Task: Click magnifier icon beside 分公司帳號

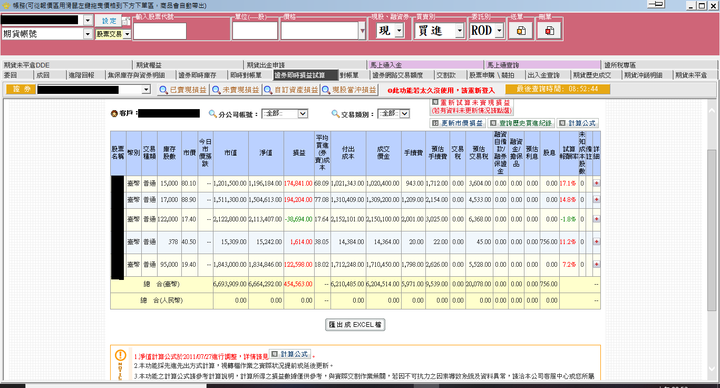Action: click(213, 113)
